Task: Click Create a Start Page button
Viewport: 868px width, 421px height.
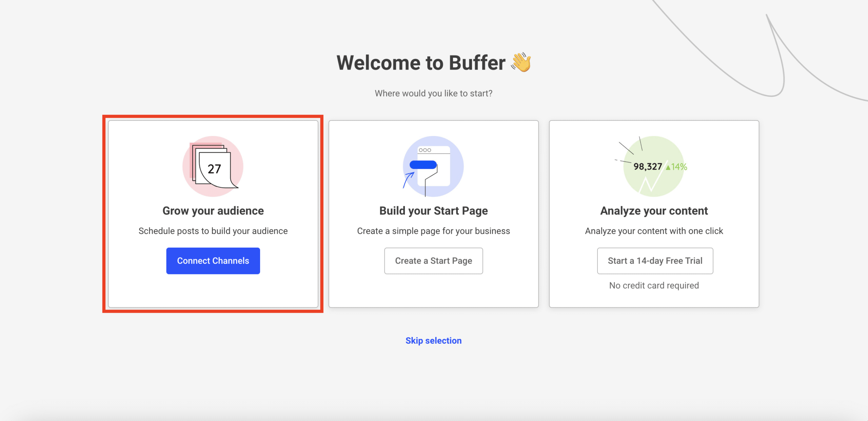Action: [x=433, y=261]
